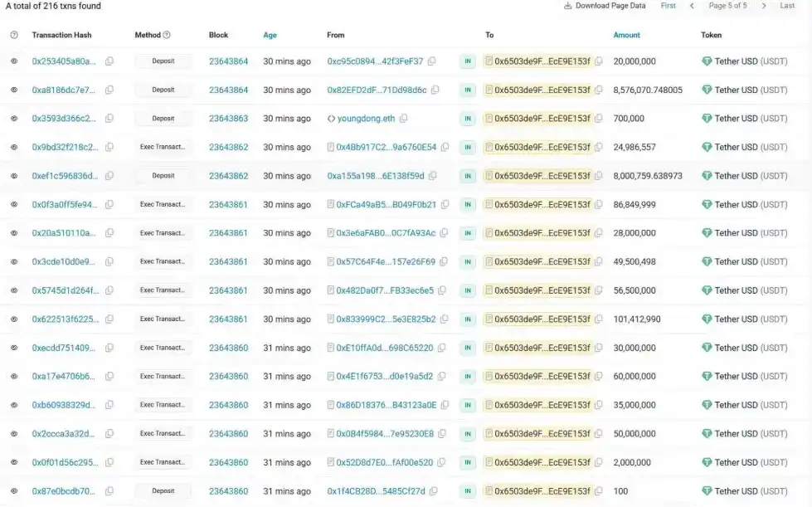Click the Amount column header
Screen dimensions: 812x507
[x=626, y=35]
